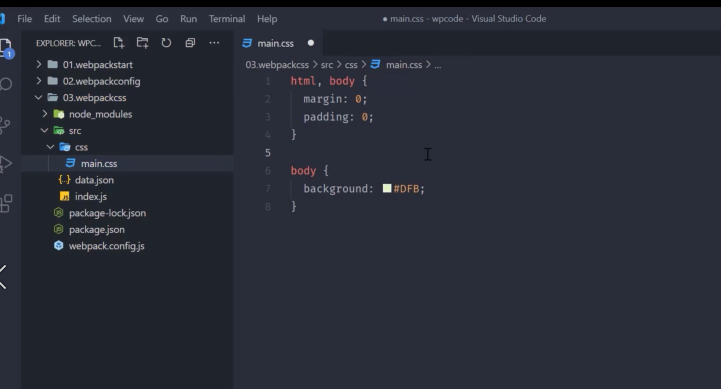721x389 pixels.
Task: Collapse the css folder chevron
Action: (51, 147)
